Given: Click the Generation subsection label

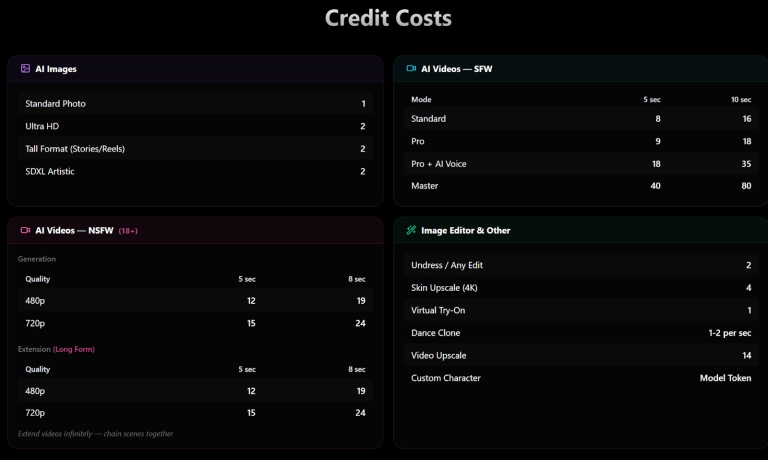Looking at the screenshot, I should [37, 259].
